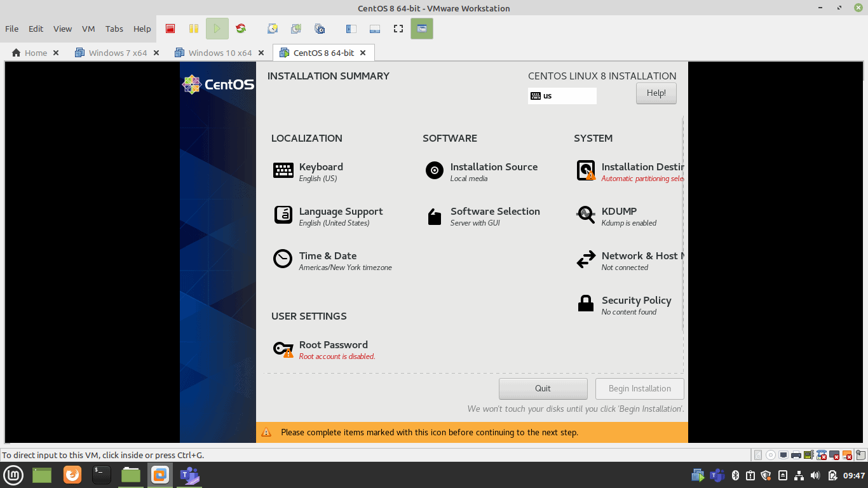
Task: Suspend the VM using the yellow pause icon
Action: click(194, 29)
